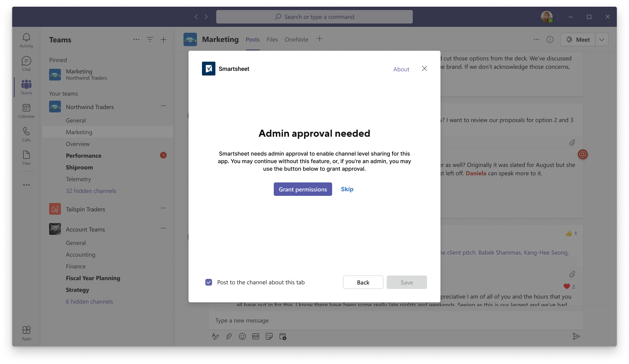629x364 pixels.
Task: Uncheck Post to the channel about this tab
Action: click(209, 282)
